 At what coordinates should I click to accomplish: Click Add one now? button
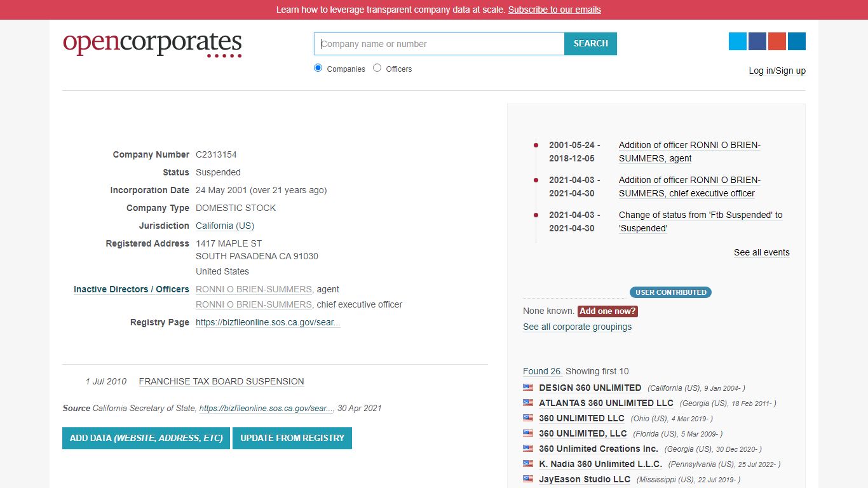607,311
